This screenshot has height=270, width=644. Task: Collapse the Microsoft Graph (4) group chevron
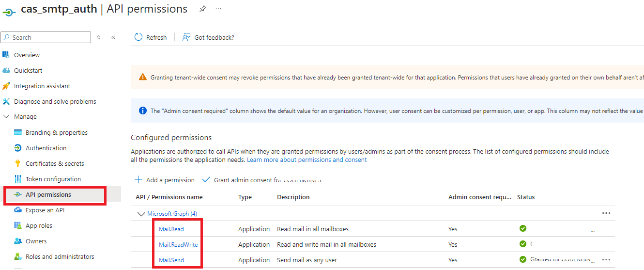pos(141,213)
